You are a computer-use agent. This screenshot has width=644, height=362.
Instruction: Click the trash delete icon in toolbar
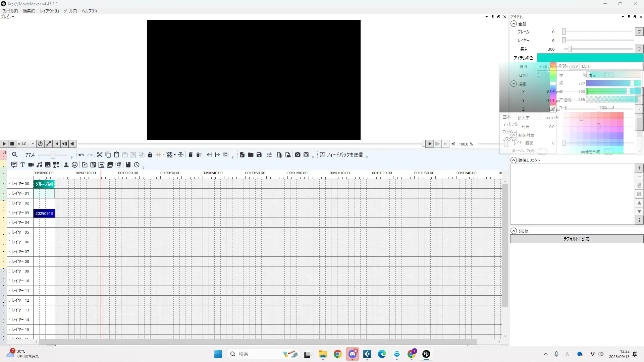point(191,155)
